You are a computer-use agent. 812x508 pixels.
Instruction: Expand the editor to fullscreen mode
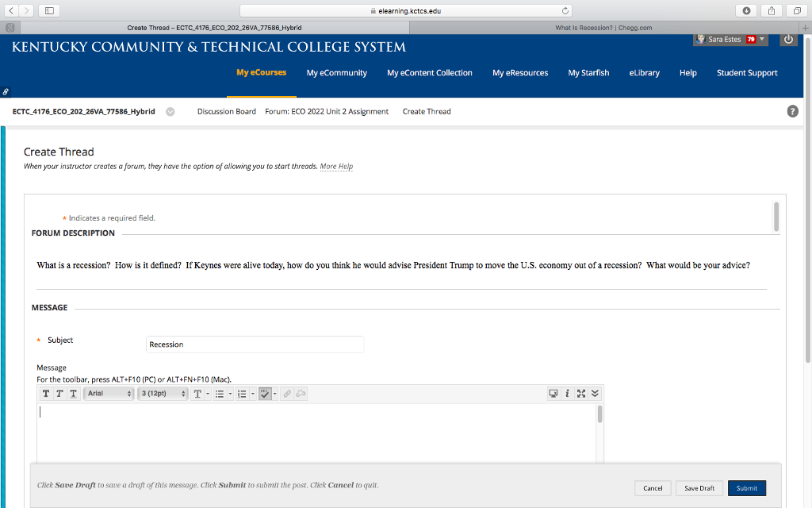tap(580, 393)
